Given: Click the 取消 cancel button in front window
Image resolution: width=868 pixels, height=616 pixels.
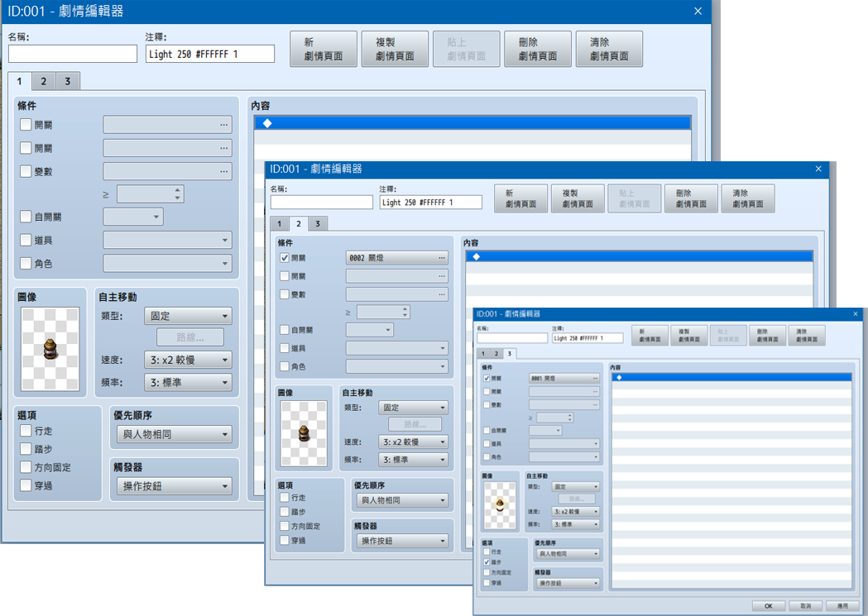Looking at the screenshot, I should point(805,606).
